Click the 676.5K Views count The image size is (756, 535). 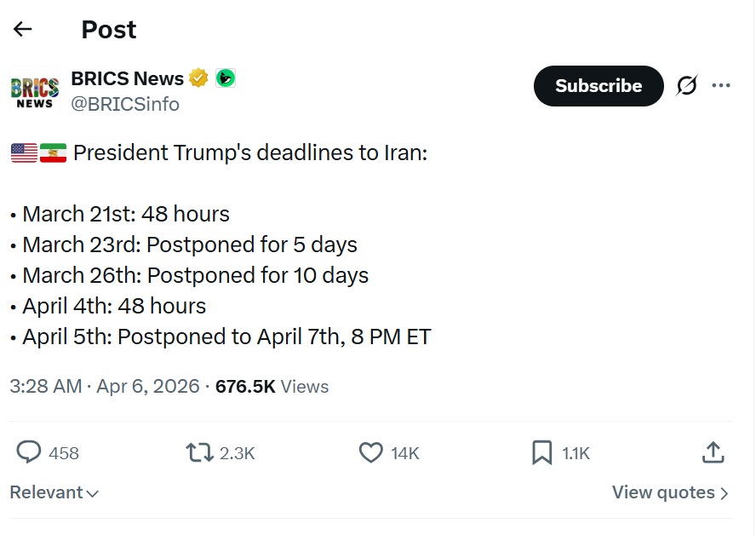(272, 386)
